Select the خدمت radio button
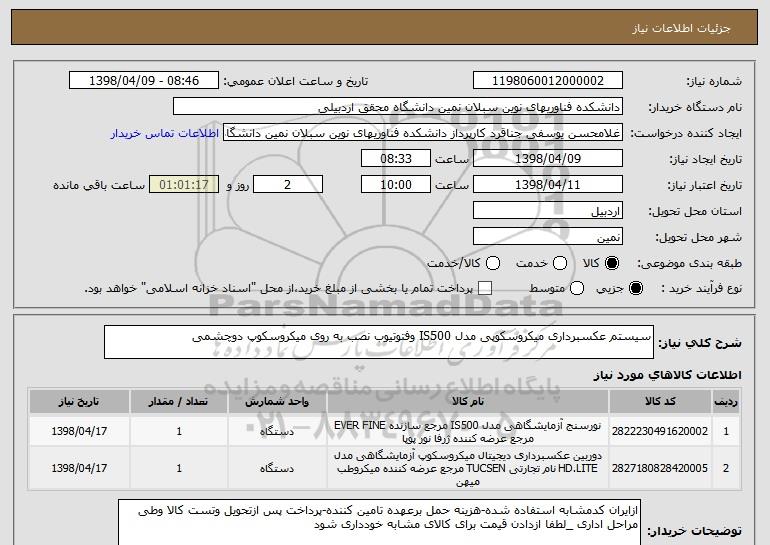This screenshot has width=770, height=545. pyautogui.click(x=560, y=264)
